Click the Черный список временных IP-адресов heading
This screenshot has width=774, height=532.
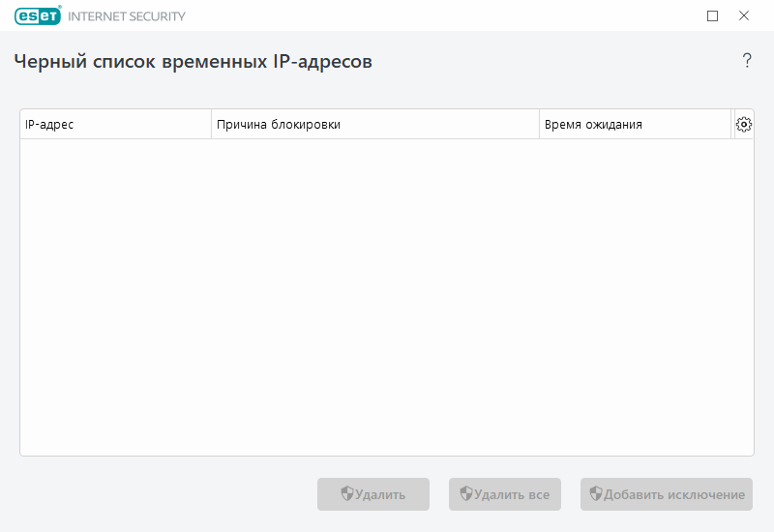pyautogui.click(x=193, y=62)
